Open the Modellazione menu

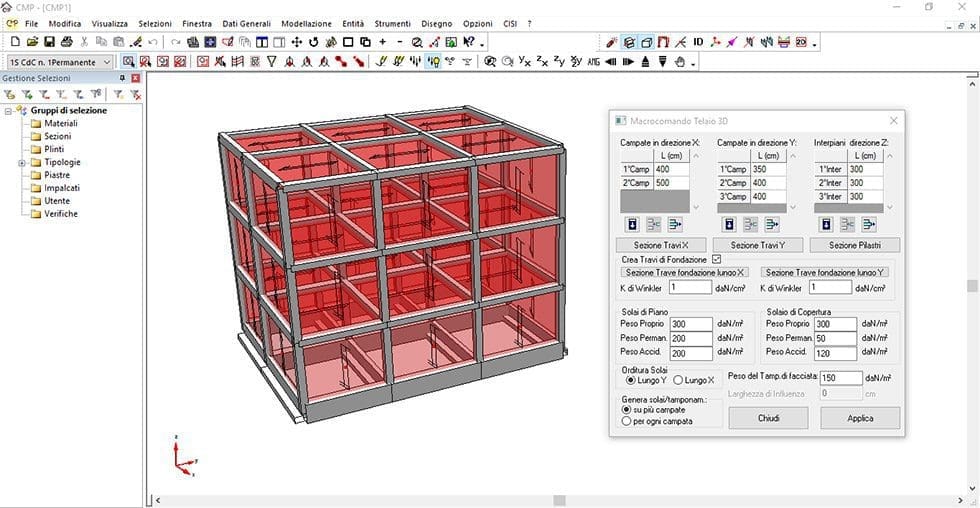(306, 23)
